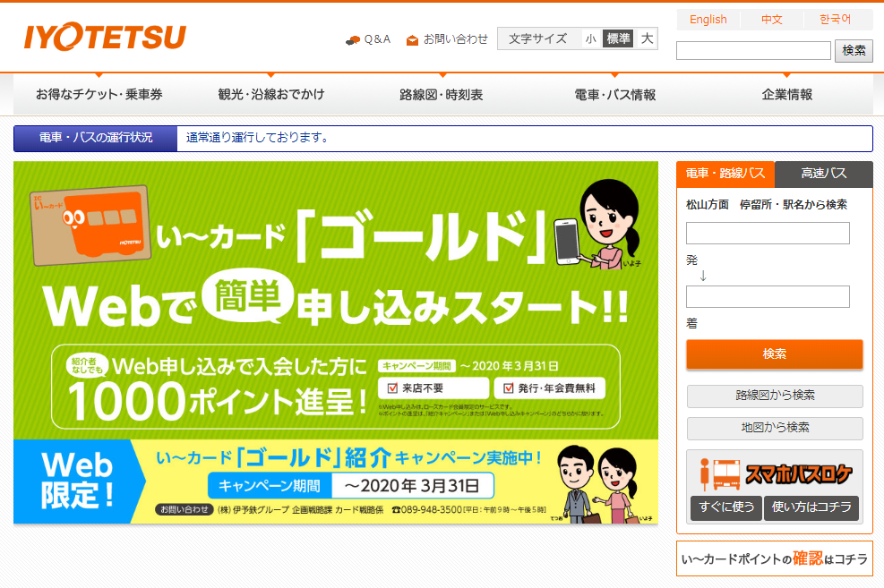Focus the arrival (着) station input

click(768, 297)
